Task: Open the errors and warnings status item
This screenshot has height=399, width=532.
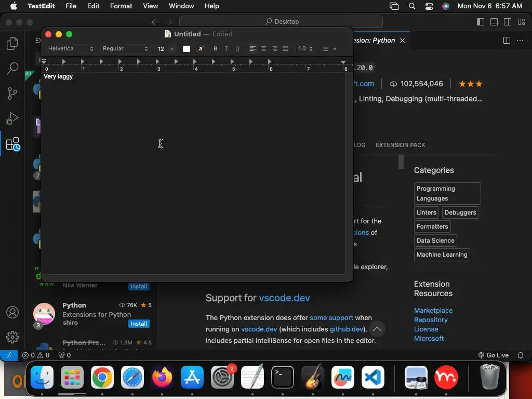Action: tap(36, 355)
